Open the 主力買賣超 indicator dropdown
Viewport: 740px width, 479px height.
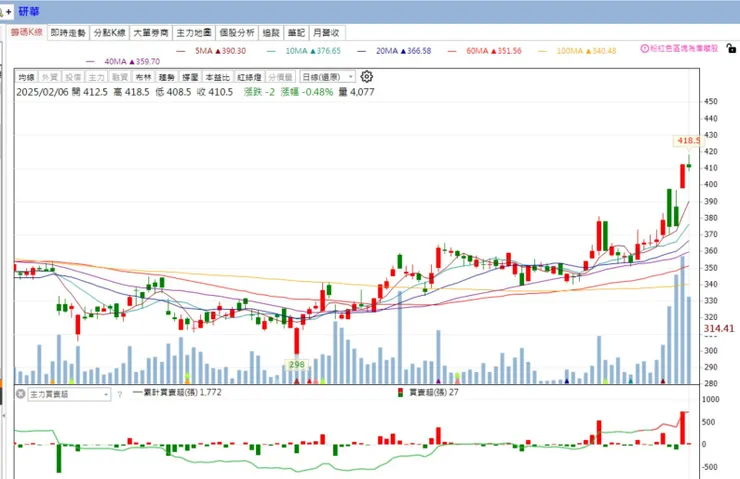point(69,394)
